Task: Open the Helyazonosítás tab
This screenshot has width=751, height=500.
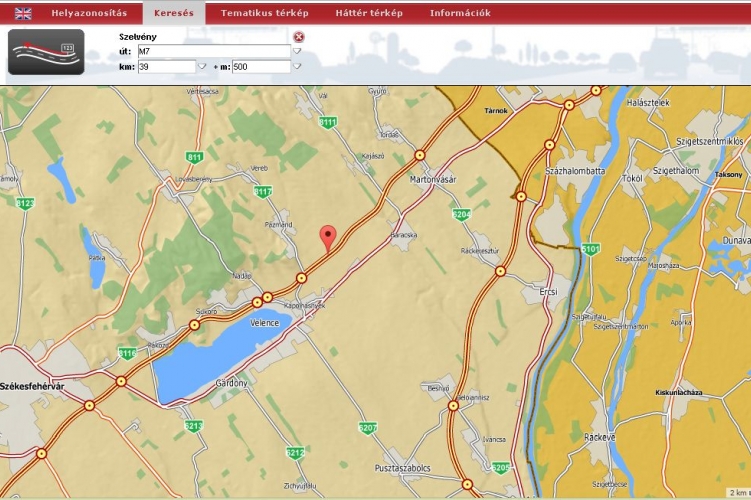Action: (89, 13)
